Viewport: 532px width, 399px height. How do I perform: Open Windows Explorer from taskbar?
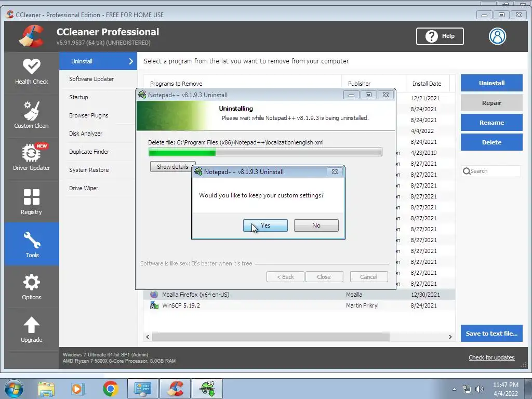(x=46, y=389)
